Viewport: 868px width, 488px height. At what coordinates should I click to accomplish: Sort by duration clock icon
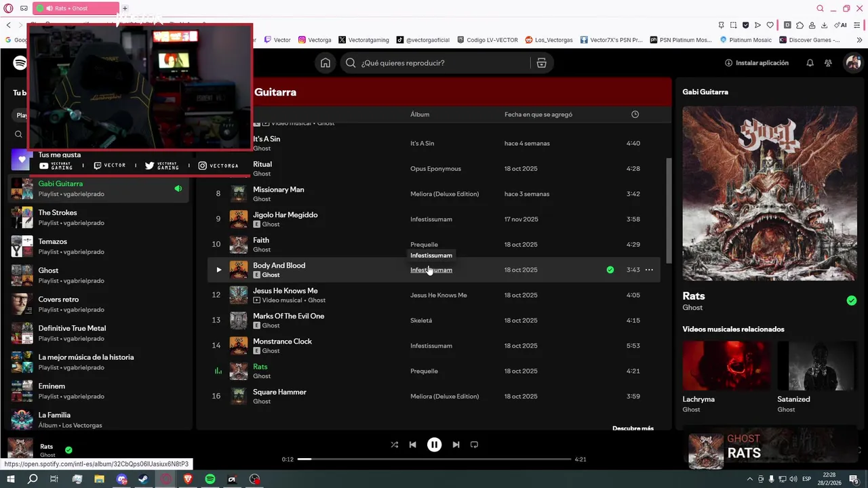635,115
